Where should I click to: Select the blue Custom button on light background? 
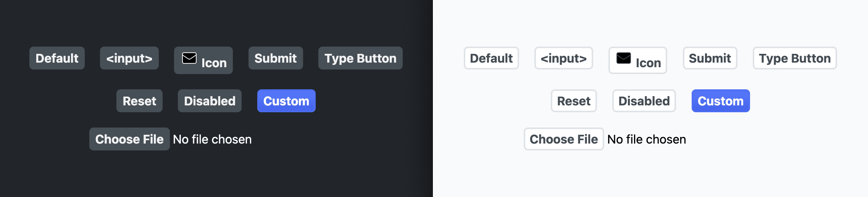[721, 101]
